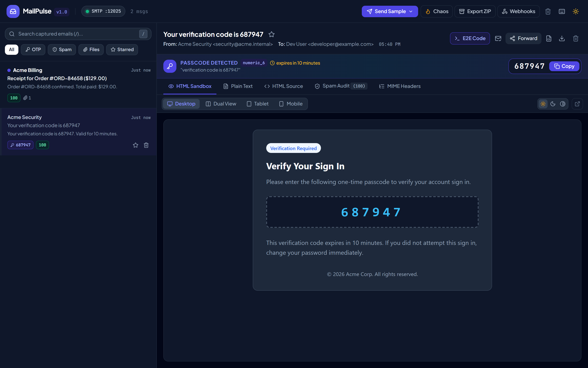The height and width of the screenshot is (368, 588).
Task: Filter emails by OTP
Action: coord(33,50)
